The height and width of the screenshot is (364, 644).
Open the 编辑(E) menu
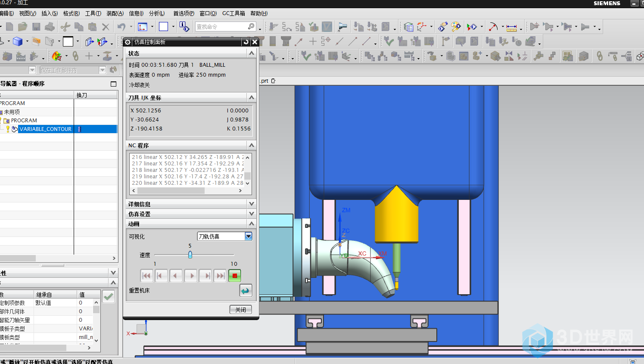click(6, 13)
